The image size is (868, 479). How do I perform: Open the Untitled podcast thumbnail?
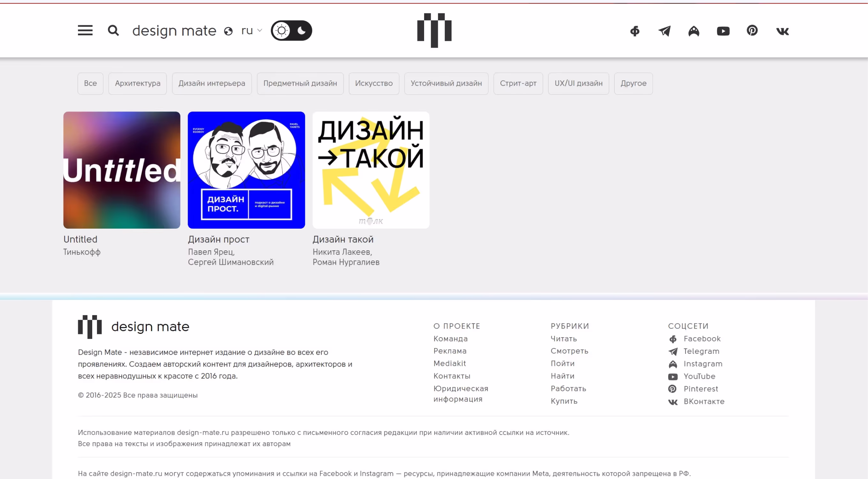[122, 170]
